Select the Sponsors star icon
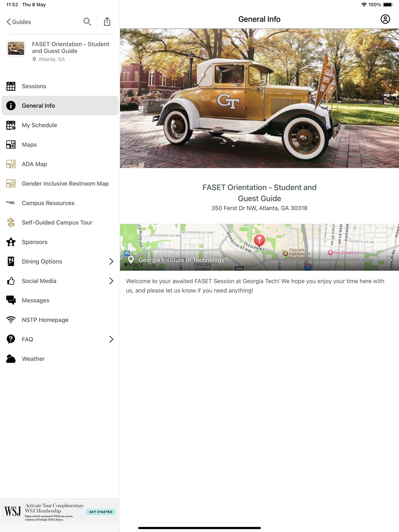Screen dimensions: 399x532 (11, 242)
